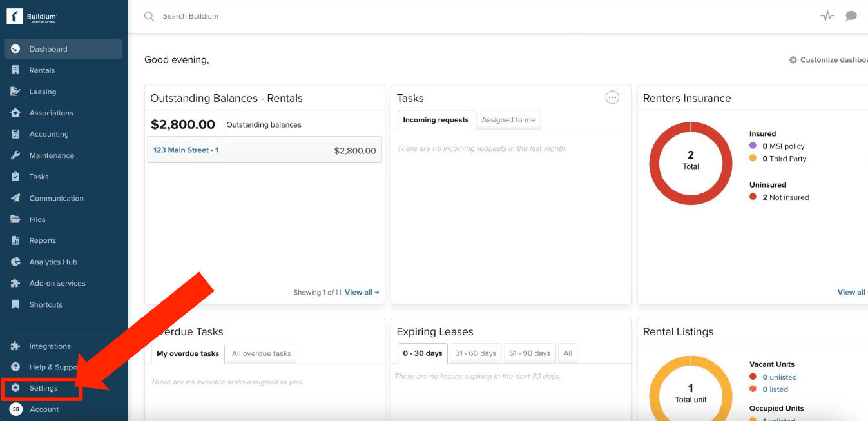Open the activity pulse icon in header
The image size is (868, 421).
coord(827,16)
